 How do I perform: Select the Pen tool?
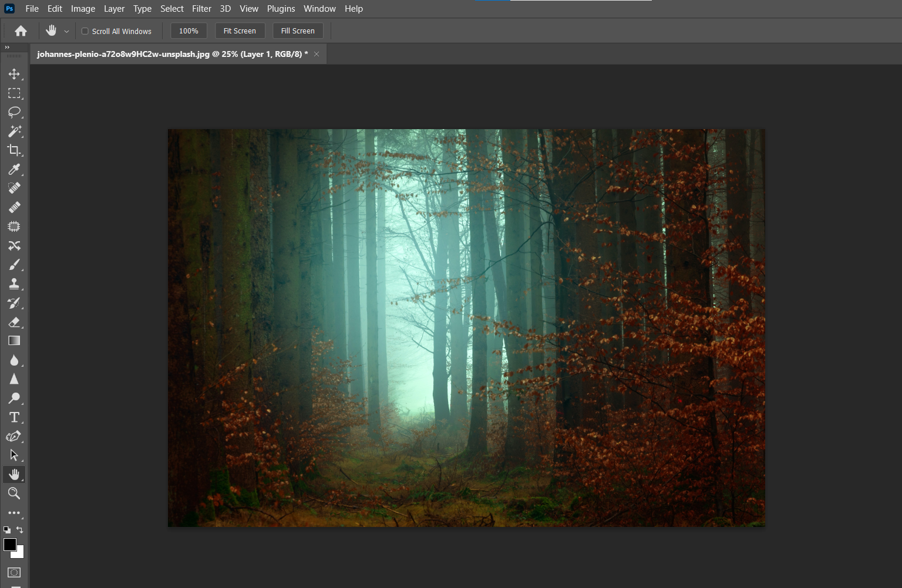point(14,436)
